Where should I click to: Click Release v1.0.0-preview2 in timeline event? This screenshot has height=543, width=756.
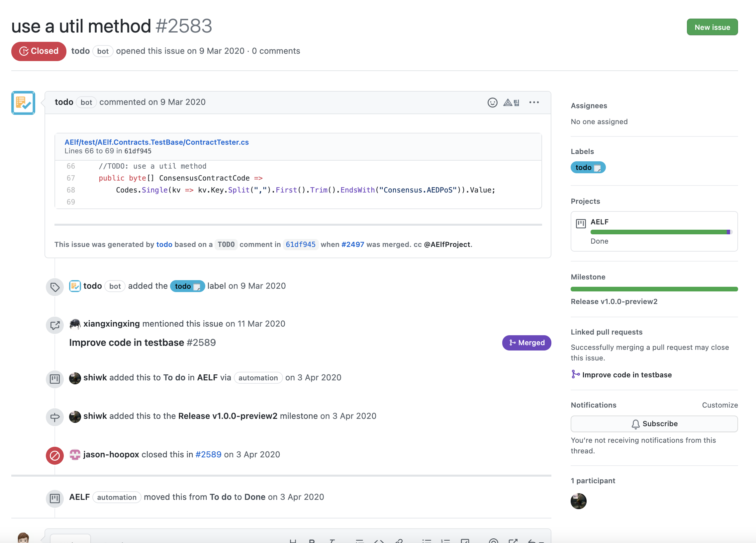click(x=228, y=416)
